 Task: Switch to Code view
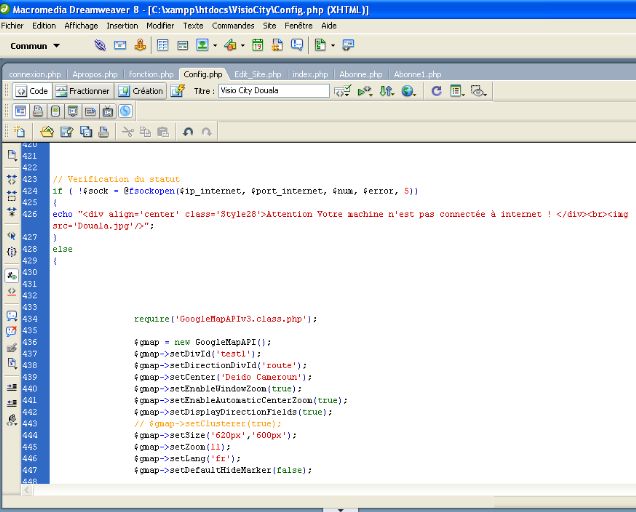point(32,90)
